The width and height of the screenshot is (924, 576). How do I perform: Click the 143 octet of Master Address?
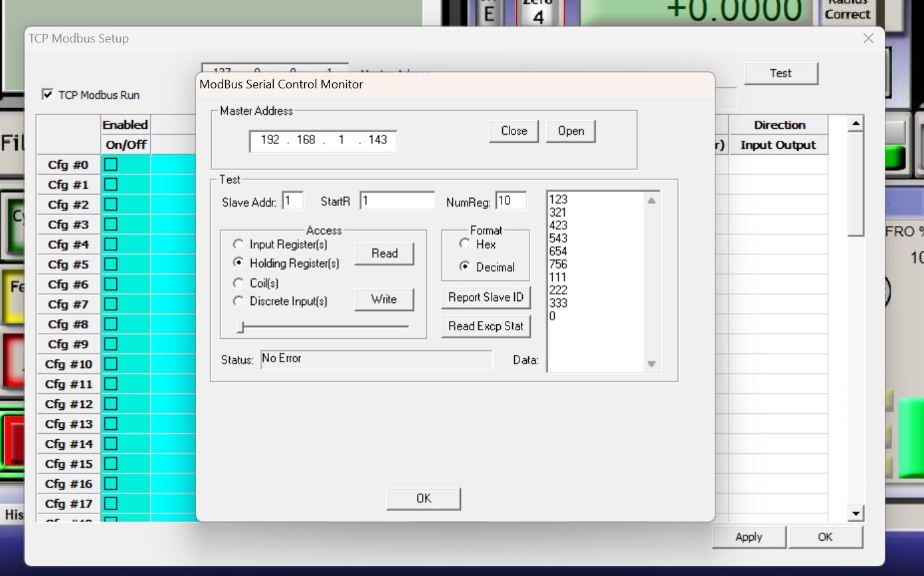pos(377,140)
